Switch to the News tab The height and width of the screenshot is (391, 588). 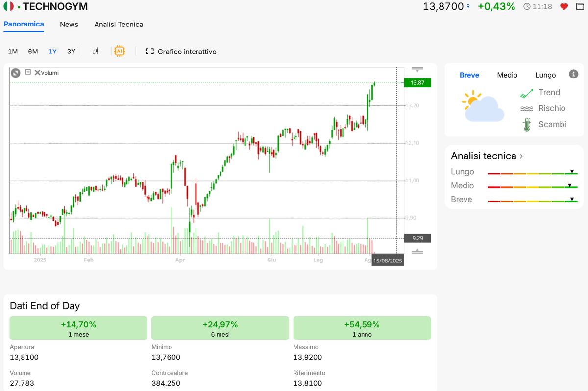(x=69, y=24)
